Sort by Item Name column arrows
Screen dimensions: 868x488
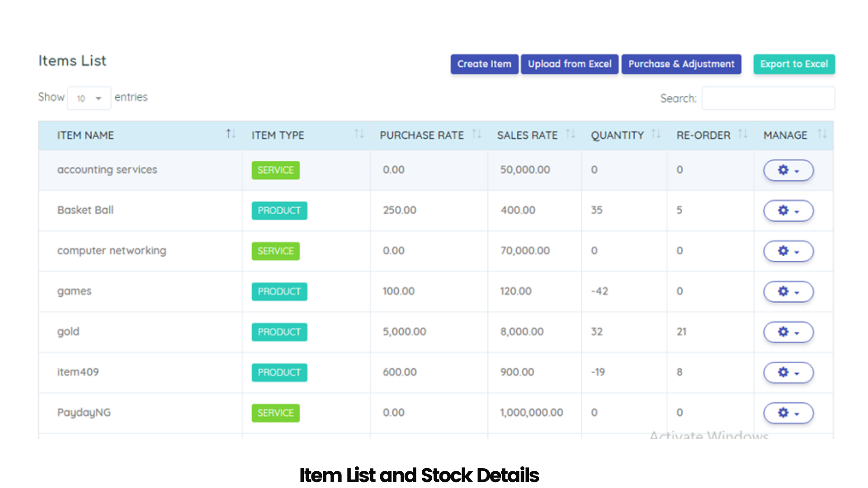231,134
